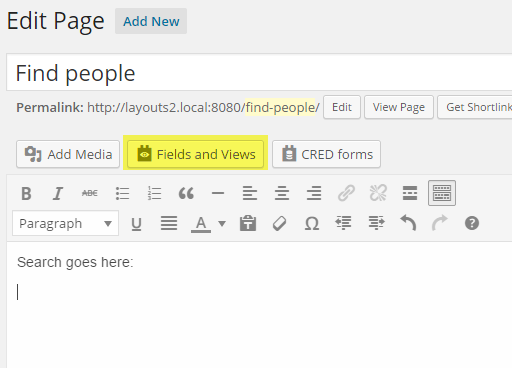Insert the Read More tag
This screenshot has width=512, height=368.
point(410,193)
